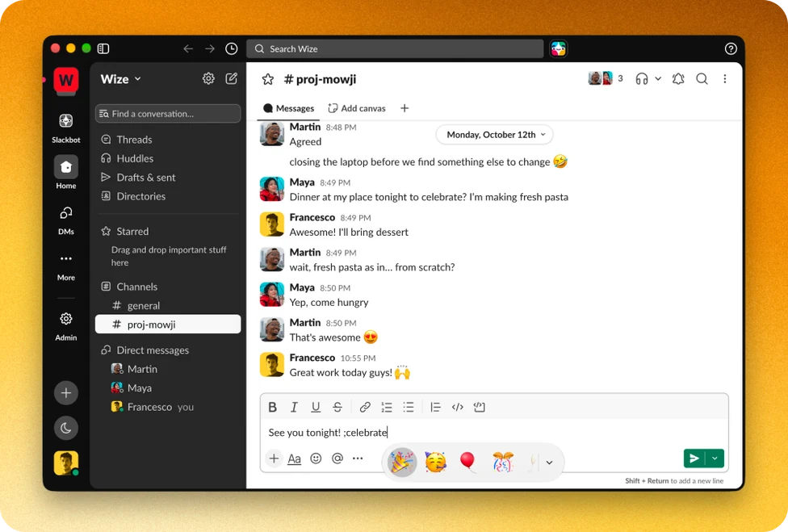Open DMs in the left rail

(x=66, y=220)
